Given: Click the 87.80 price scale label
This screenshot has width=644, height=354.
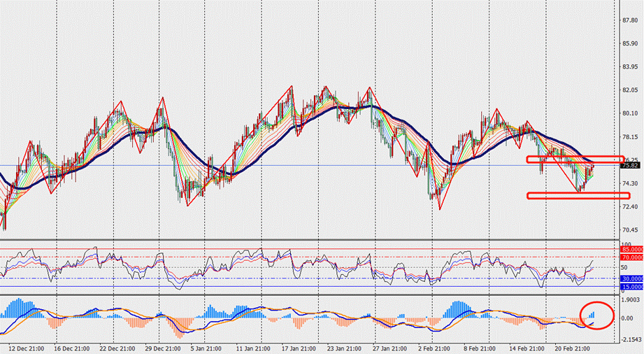Looking at the screenshot, I should (630, 20).
